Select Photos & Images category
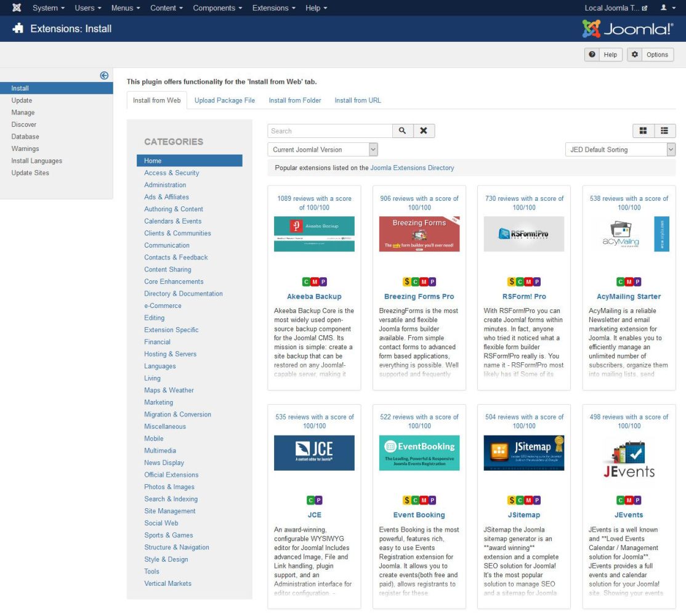Image resolution: width=686 pixels, height=616 pixels. click(x=169, y=487)
